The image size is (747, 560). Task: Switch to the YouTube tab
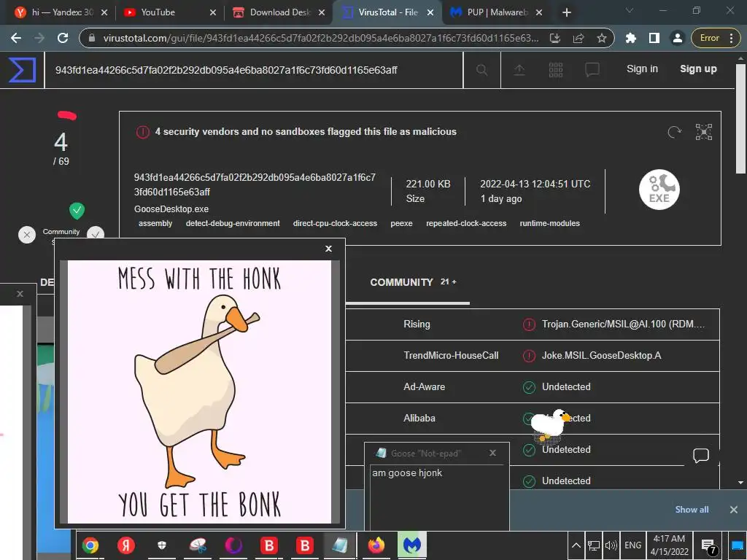164,12
